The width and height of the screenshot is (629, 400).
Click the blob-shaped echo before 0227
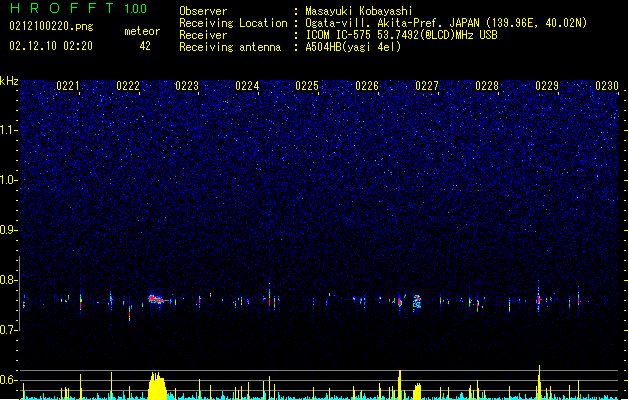pyautogui.click(x=417, y=302)
